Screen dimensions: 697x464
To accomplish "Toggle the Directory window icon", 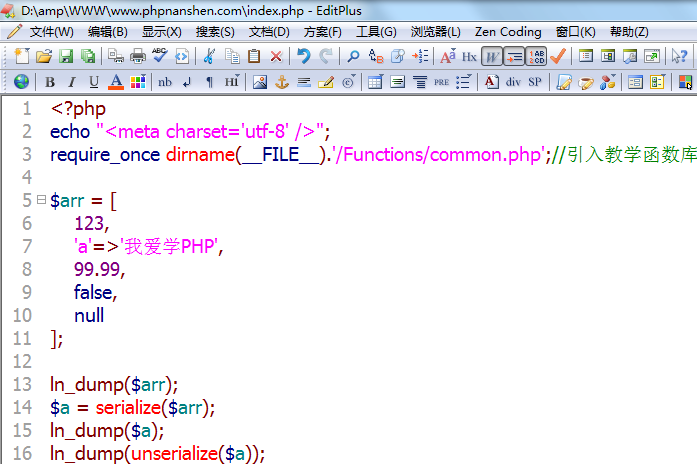I will tap(608, 56).
